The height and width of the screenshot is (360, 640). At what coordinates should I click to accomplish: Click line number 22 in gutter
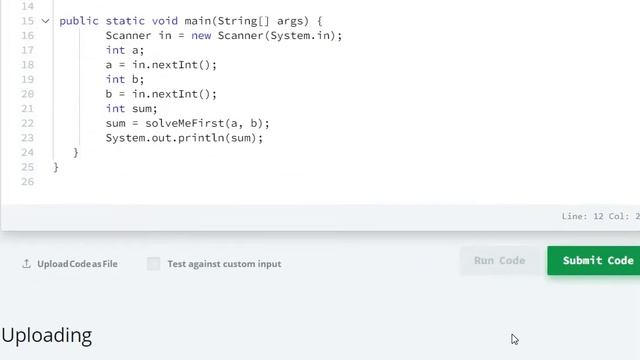(27, 123)
